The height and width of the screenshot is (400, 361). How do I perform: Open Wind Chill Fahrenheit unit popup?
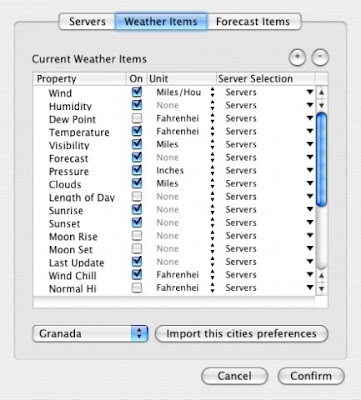click(186, 275)
